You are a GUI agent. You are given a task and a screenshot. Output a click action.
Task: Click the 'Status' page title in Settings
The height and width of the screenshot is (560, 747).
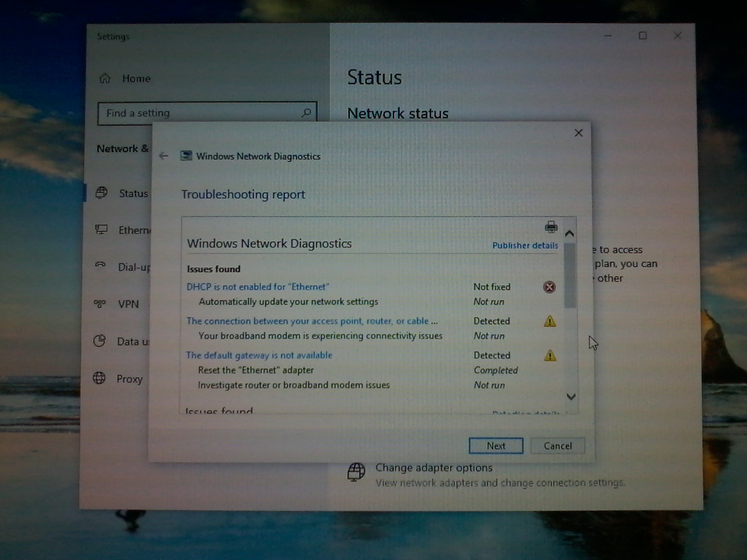pos(374,77)
